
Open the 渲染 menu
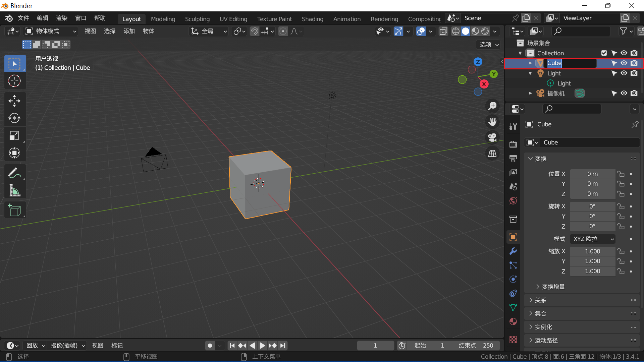[x=62, y=18]
